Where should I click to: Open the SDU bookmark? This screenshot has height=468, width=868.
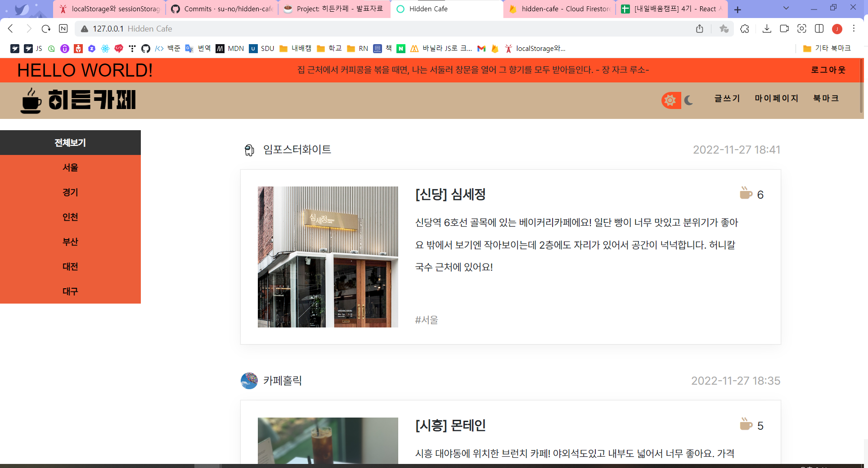click(x=262, y=49)
